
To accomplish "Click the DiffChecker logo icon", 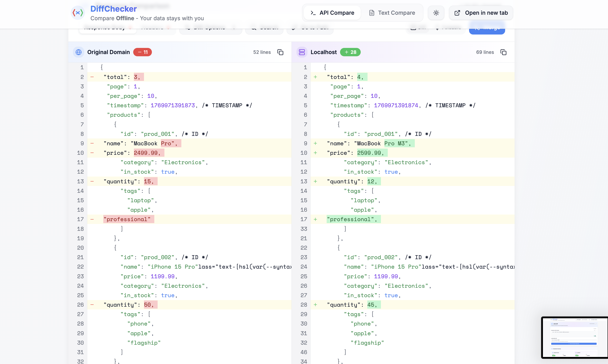I will click(78, 13).
